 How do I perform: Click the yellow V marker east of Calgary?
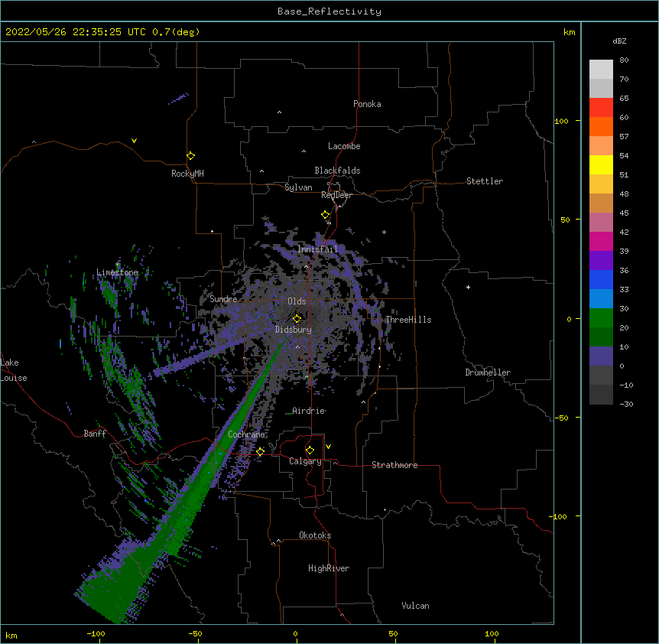(x=328, y=447)
